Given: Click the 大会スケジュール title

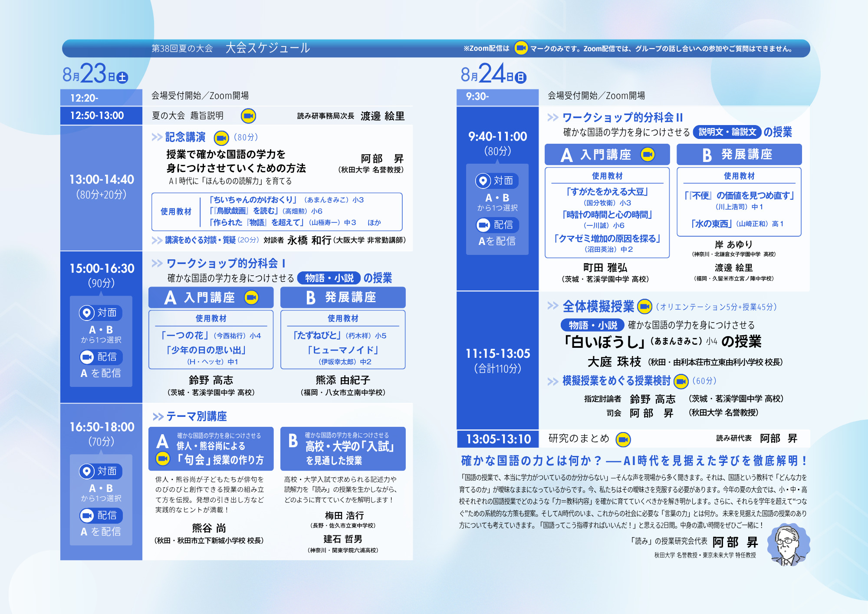Looking at the screenshot, I should click(x=268, y=48).
